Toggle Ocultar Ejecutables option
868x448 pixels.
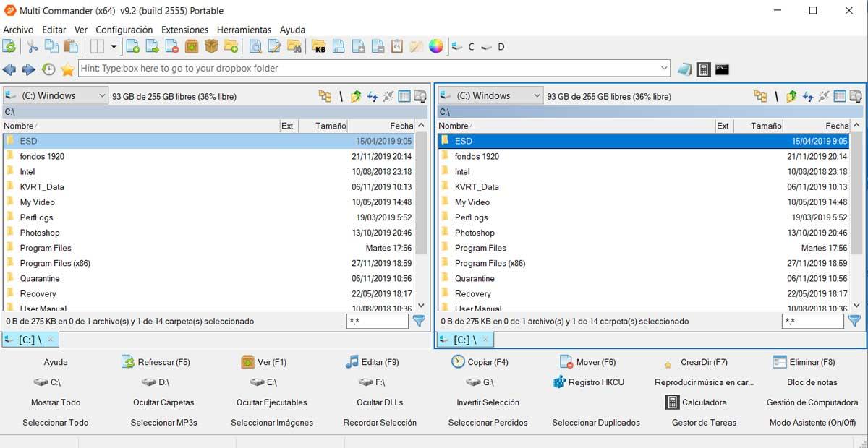tap(272, 402)
